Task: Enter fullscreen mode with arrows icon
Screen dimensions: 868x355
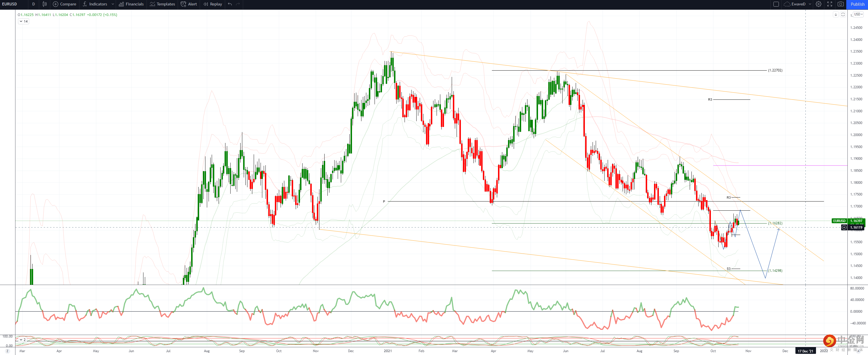Action: pos(830,4)
